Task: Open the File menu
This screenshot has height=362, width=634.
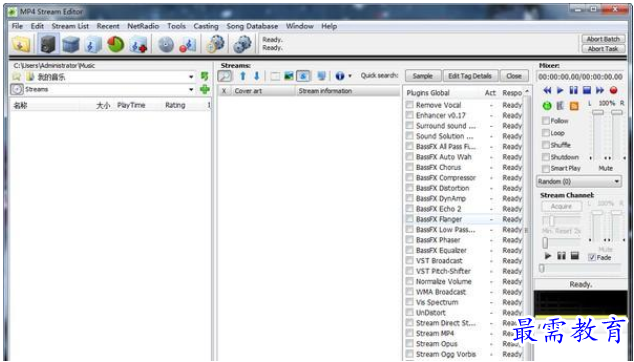Action: [x=17, y=26]
